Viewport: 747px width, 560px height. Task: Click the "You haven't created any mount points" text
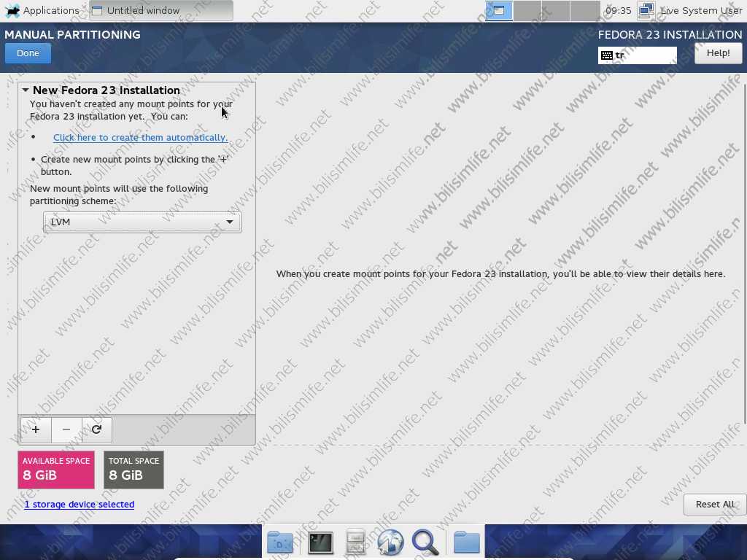click(131, 110)
